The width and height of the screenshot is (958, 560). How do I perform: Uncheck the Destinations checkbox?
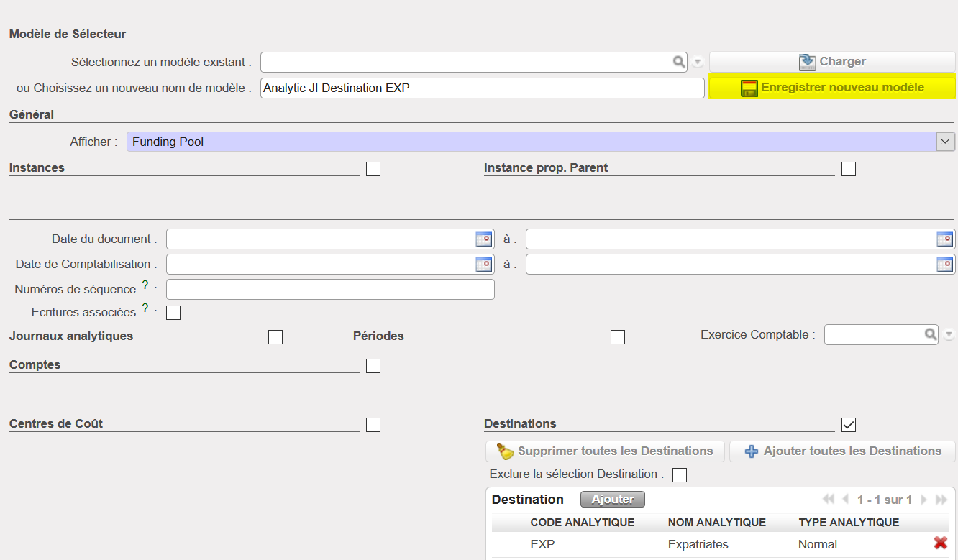(x=849, y=425)
